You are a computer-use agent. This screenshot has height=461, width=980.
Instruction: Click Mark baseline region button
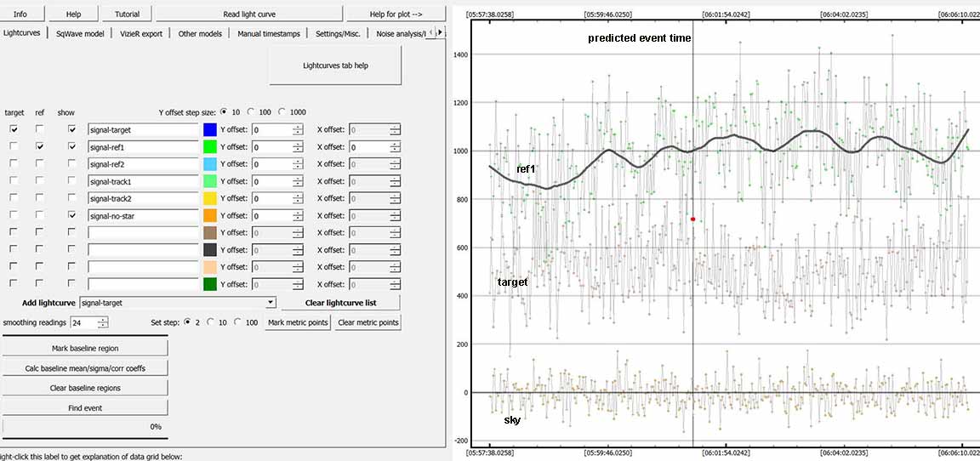point(85,348)
